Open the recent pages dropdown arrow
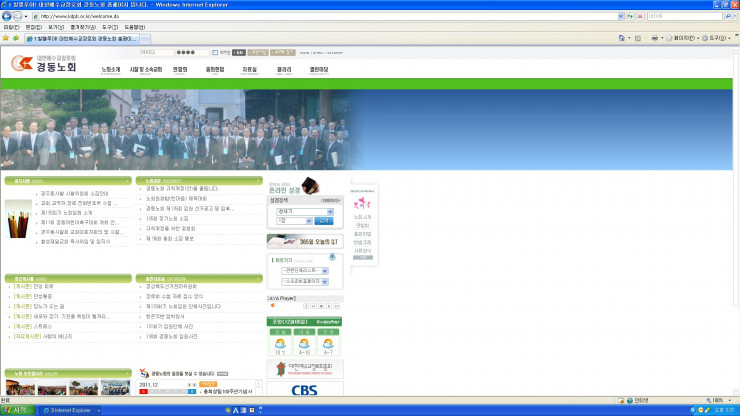Screen dimensions: 740x416 coord(26,17)
